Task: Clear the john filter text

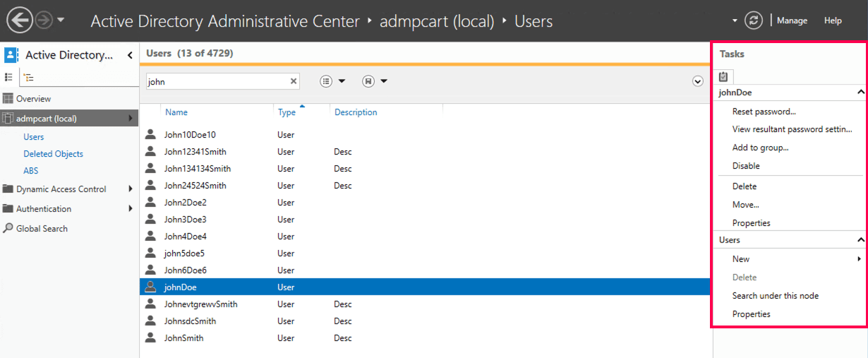Action: 294,81
